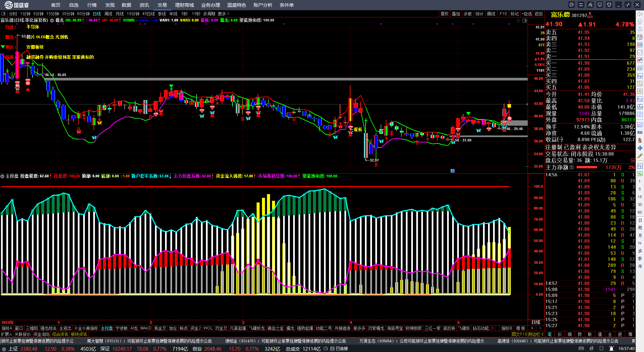Click the 复权 button
Screen dimensions: 644x352
pos(444,14)
